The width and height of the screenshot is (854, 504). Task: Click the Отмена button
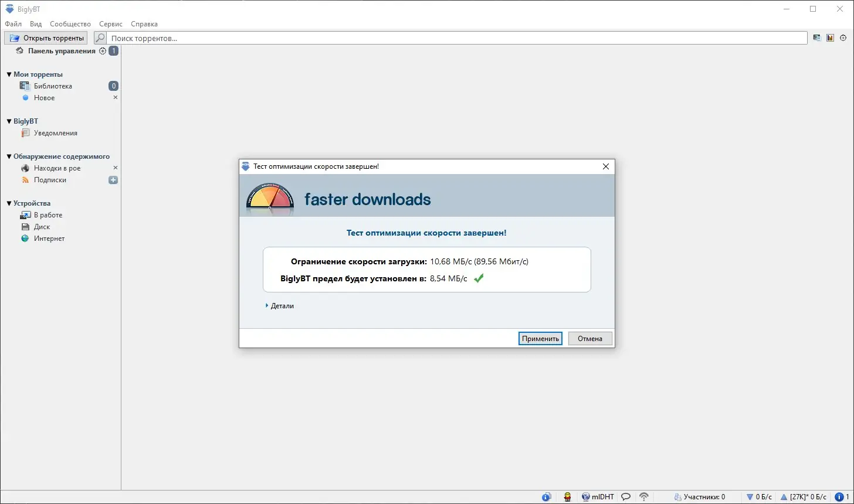click(590, 339)
